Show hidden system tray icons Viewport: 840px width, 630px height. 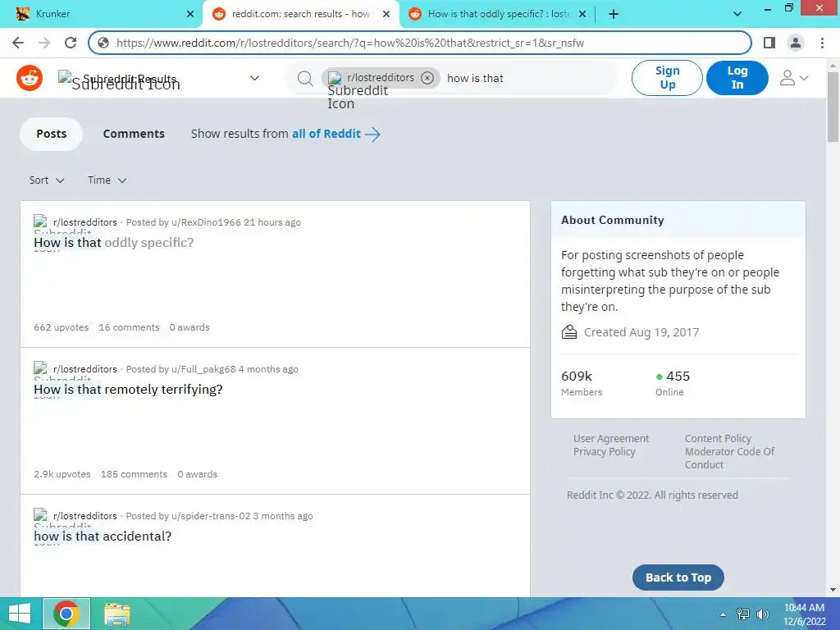coord(723,614)
